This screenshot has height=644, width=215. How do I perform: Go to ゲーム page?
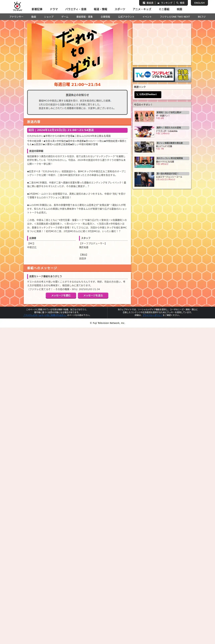coord(65,17)
